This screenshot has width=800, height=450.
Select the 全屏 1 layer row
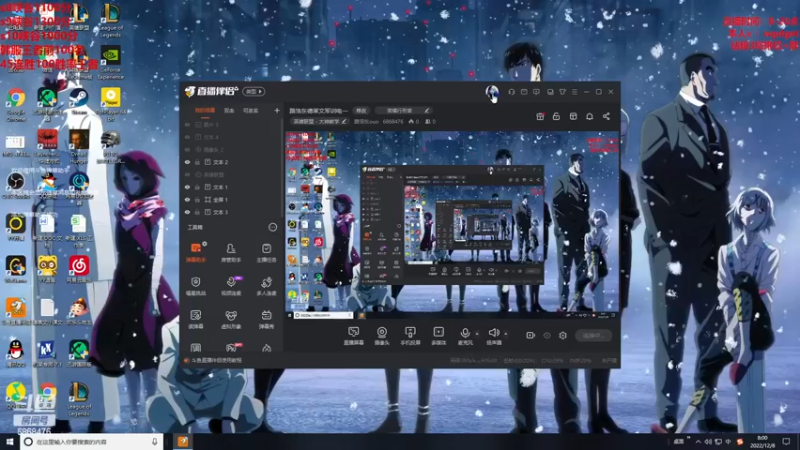pos(232,199)
